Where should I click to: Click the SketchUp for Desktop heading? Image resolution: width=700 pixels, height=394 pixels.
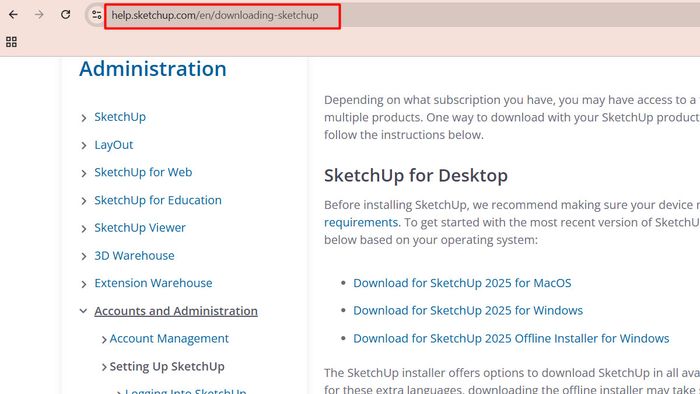[416, 175]
